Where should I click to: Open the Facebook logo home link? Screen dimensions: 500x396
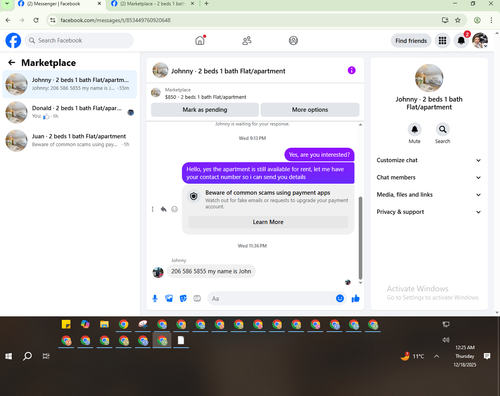click(13, 41)
